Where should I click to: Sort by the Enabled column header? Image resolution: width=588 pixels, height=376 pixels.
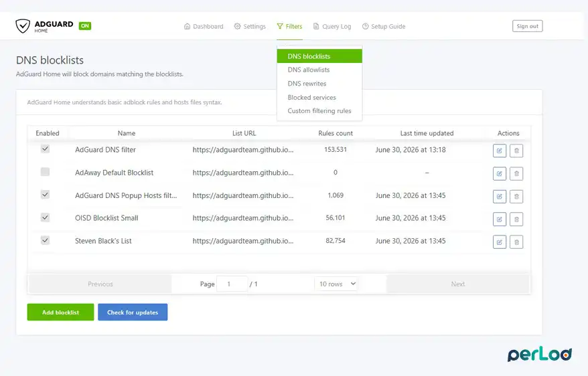pos(48,133)
